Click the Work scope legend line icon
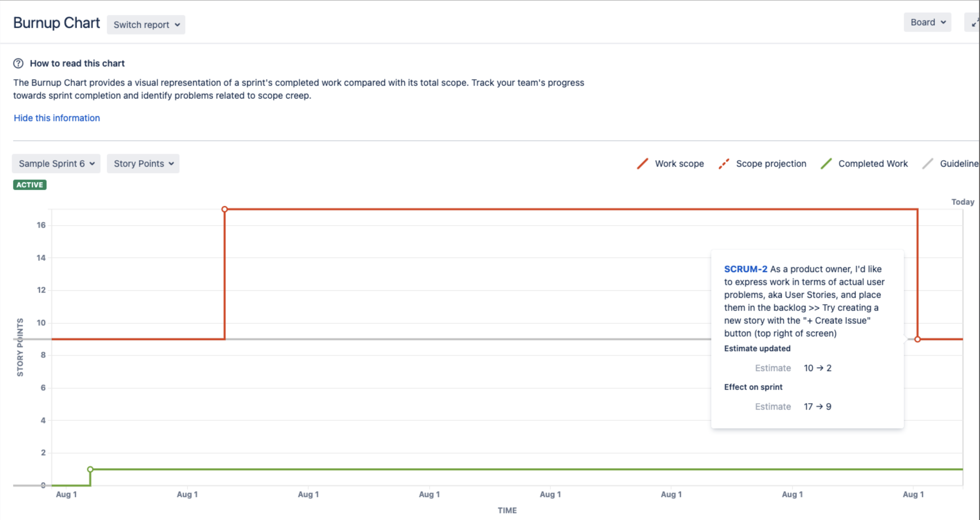 point(643,164)
